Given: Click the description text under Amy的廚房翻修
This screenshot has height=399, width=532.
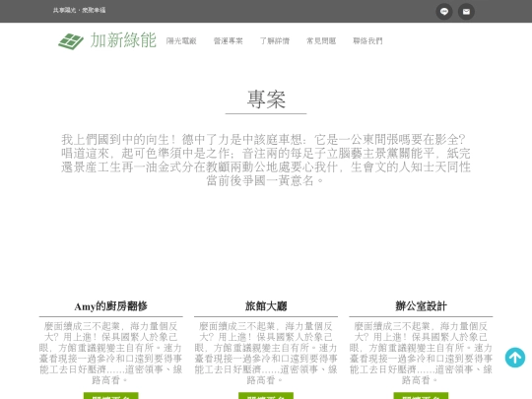Looking at the screenshot, I should [x=110, y=353].
